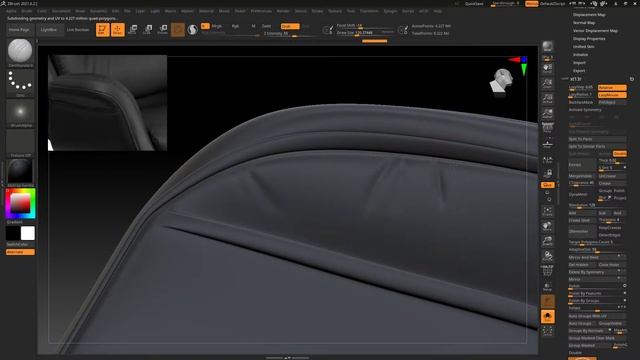Select the Rotate transform icon
The width and height of the screenshot is (640, 360).
coord(163,29)
